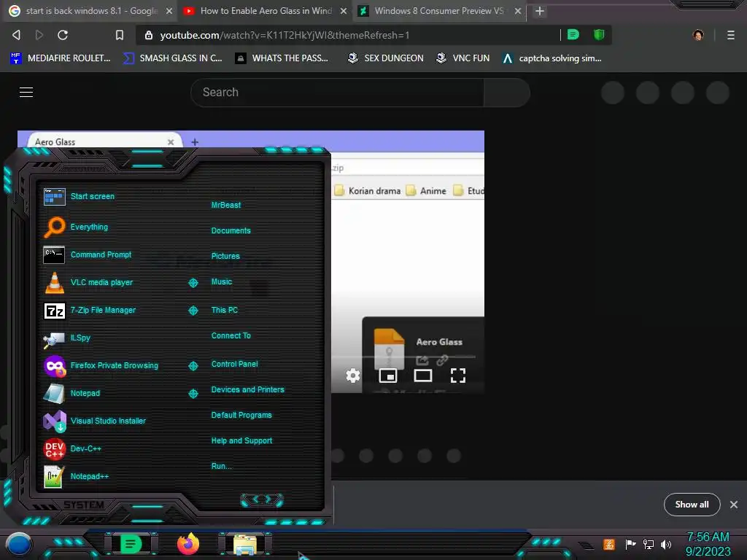Switch to 'start is back windows 8.1' tab
Image resolution: width=747 pixels, height=560 pixels.
coord(90,11)
